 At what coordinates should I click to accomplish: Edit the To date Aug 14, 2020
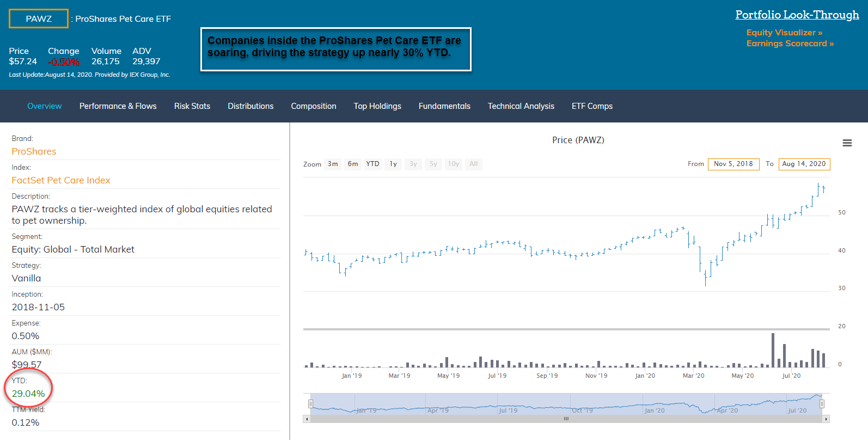click(804, 164)
